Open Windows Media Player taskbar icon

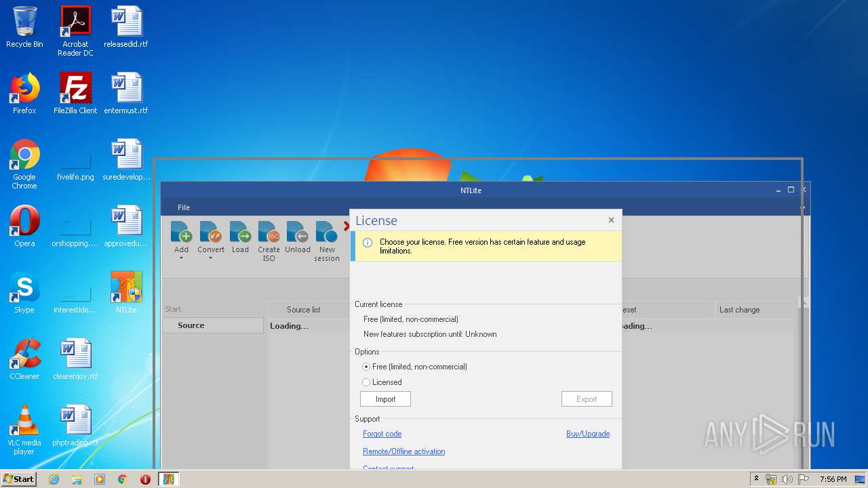click(x=100, y=479)
